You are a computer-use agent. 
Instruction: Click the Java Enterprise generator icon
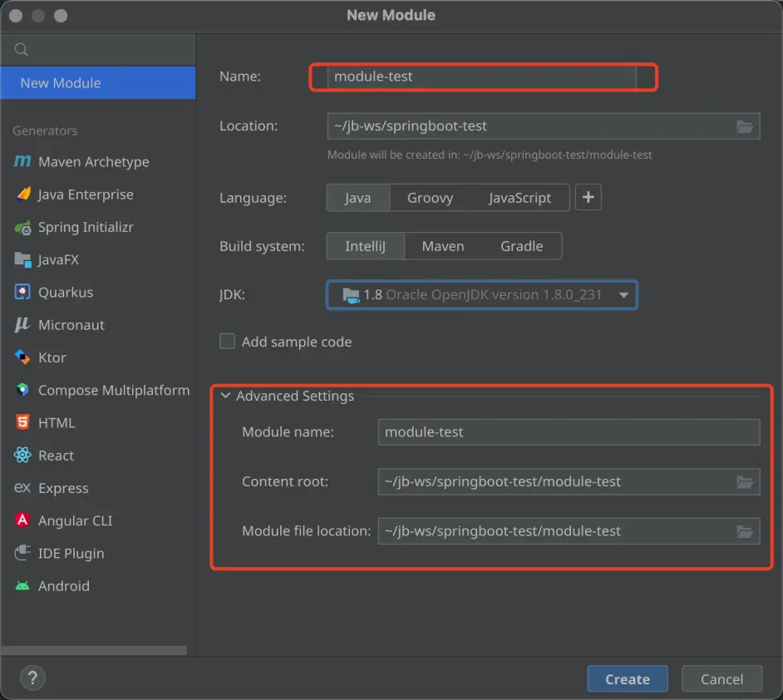[x=23, y=194]
